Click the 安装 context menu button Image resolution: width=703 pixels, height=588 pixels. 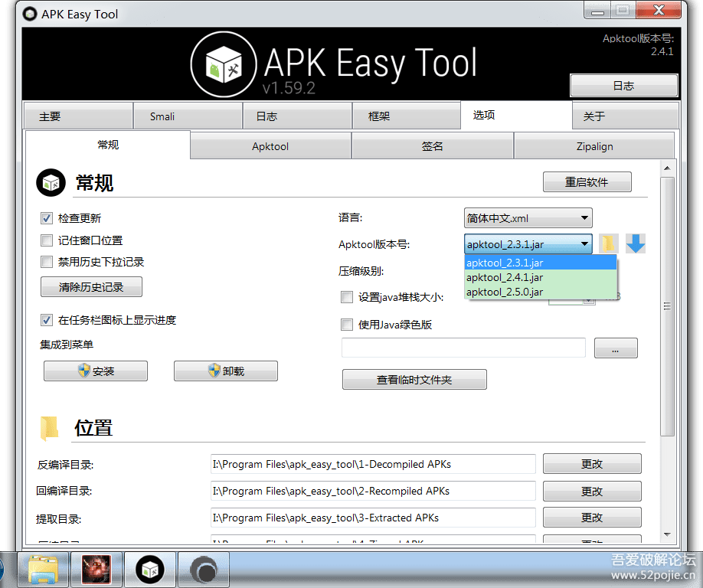pos(96,371)
